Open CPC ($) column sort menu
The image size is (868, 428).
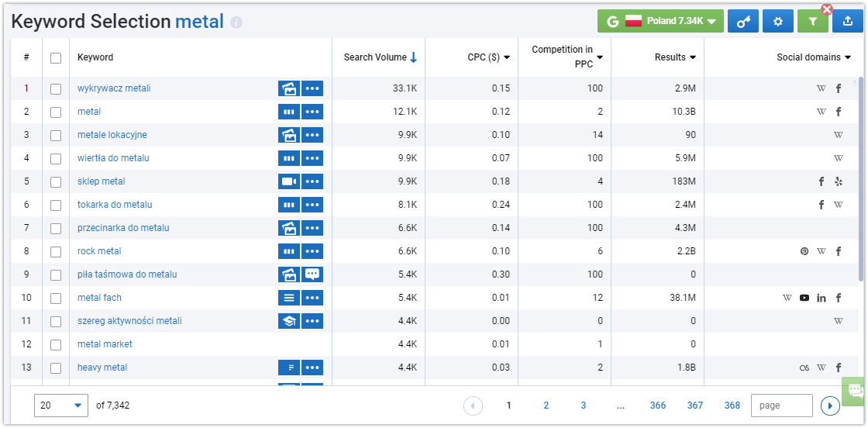(489, 57)
